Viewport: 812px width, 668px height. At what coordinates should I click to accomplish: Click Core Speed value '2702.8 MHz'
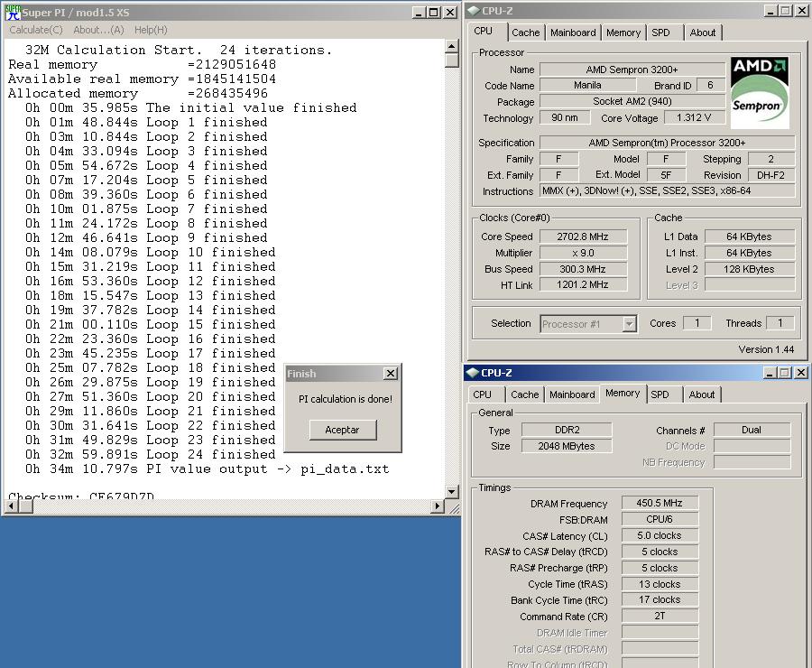click(x=583, y=237)
